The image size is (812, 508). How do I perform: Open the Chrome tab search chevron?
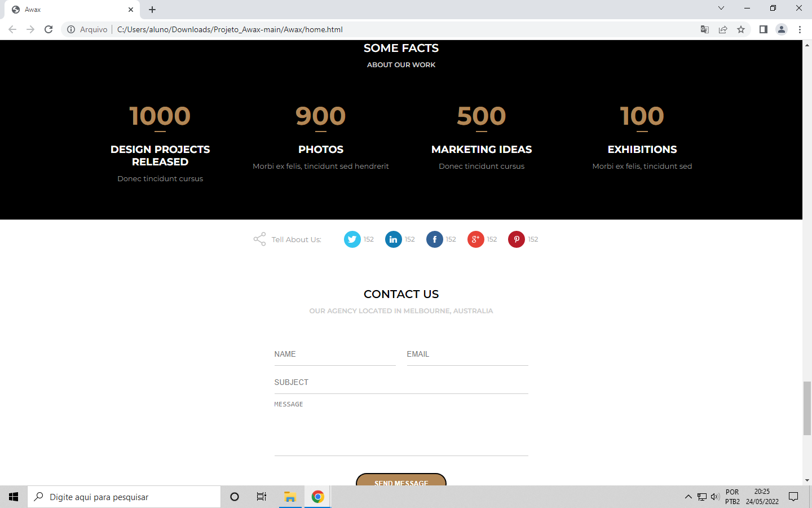tap(721, 9)
